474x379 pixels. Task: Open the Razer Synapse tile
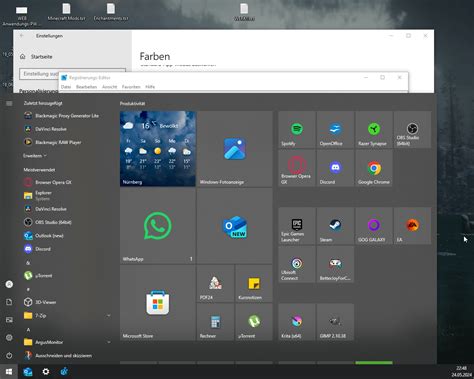tap(374, 130)
